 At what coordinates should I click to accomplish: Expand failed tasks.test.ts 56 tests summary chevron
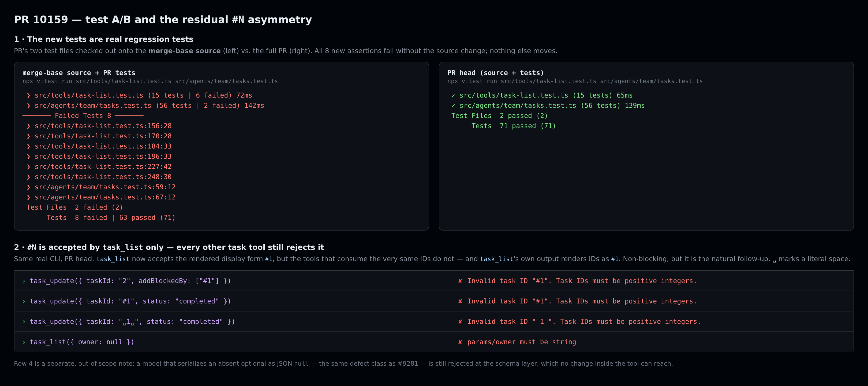click(28, 106)
